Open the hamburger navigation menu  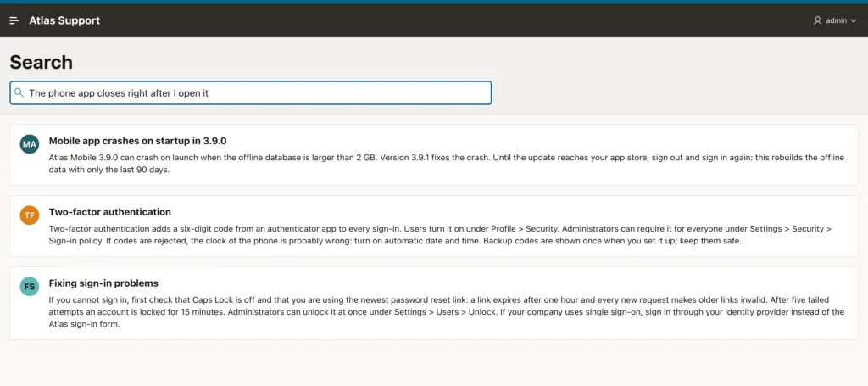coord(14,20)
